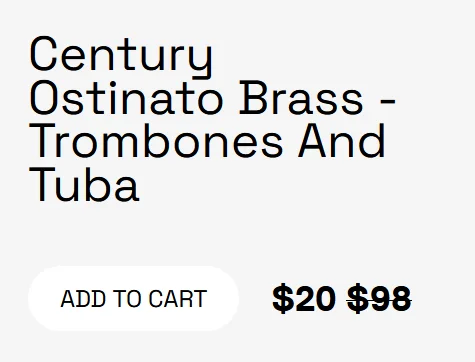This screenshot has height=362, width=475.
Task: Click the word Century in title
Action: coord(121,57)
